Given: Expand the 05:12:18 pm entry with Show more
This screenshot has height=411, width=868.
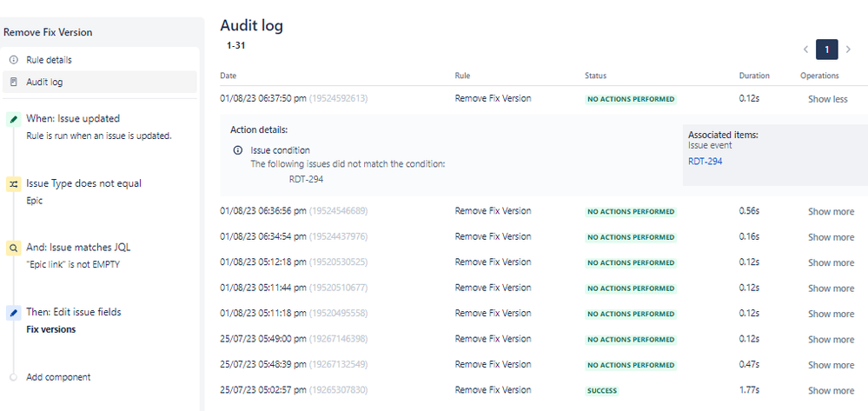Looking at the screenshot, I should click(x=831, y=262).
